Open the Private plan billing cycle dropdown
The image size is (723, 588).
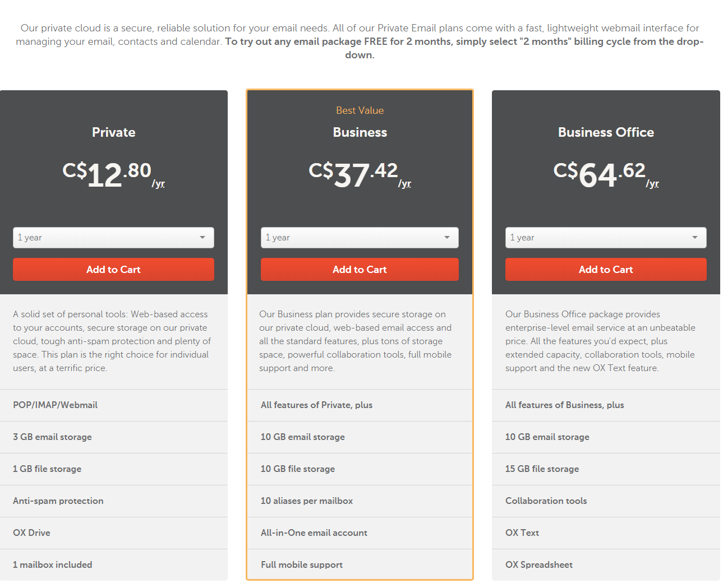[x=113, y=237]
